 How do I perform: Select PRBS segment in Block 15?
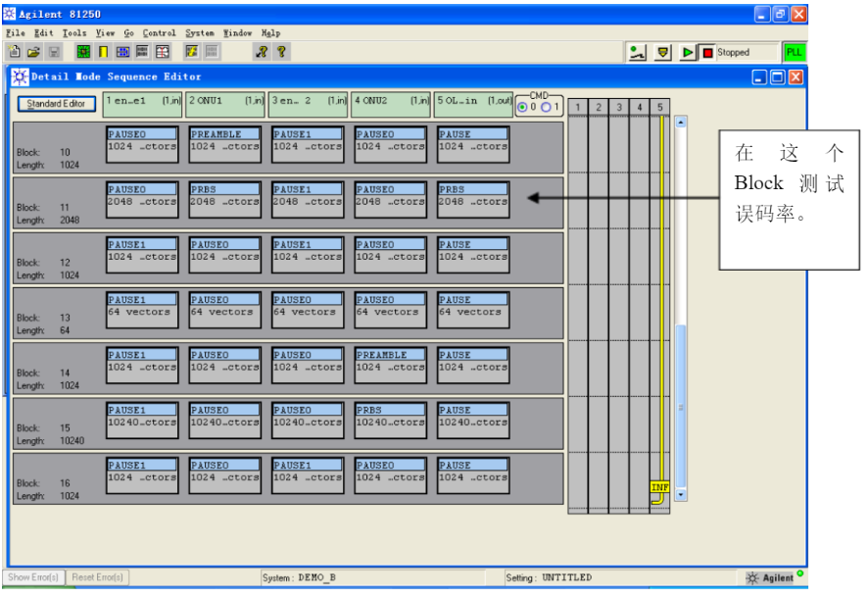(390, 418)
